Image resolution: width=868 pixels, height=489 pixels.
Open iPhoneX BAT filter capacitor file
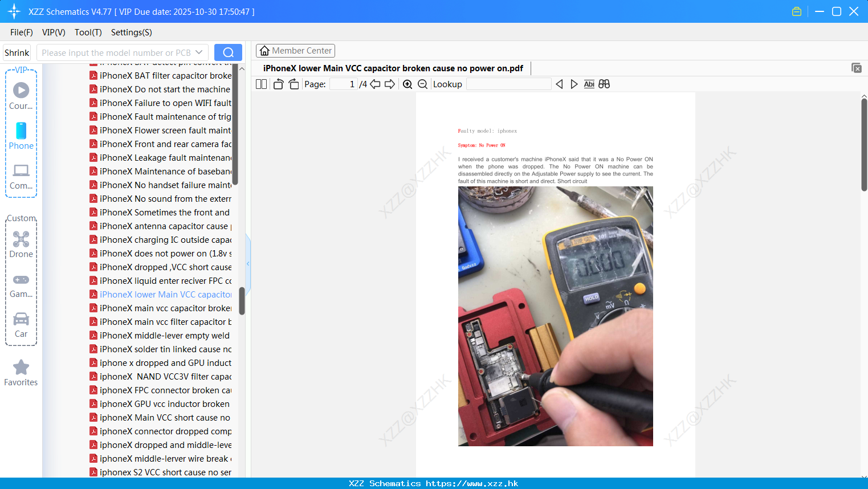(161, 76)
